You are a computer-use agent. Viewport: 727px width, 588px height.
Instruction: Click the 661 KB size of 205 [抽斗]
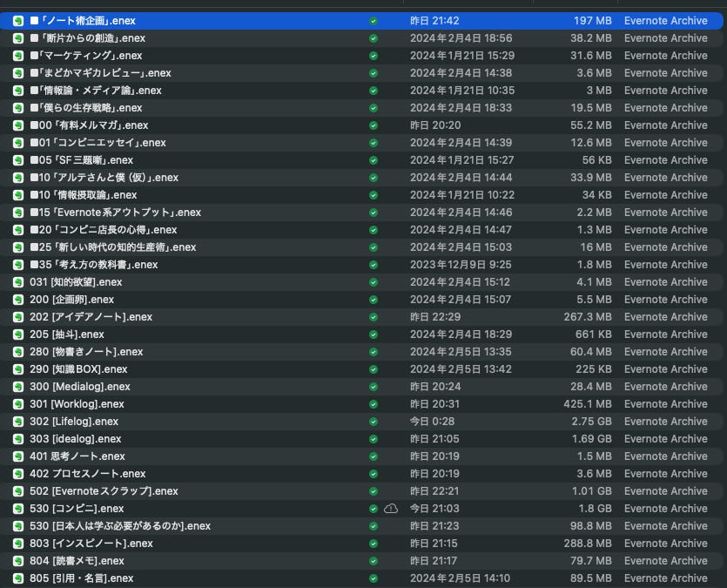point(594,335)
